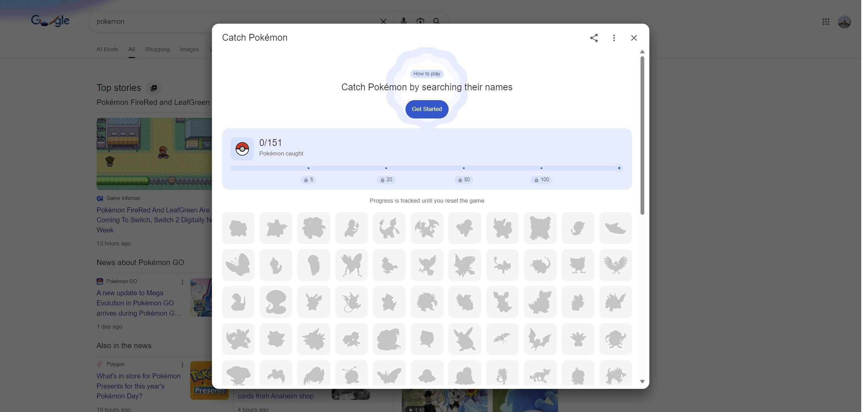Select the Arbok coiled snake silhouette tile

pyautogui.click(x=276, y=302)
